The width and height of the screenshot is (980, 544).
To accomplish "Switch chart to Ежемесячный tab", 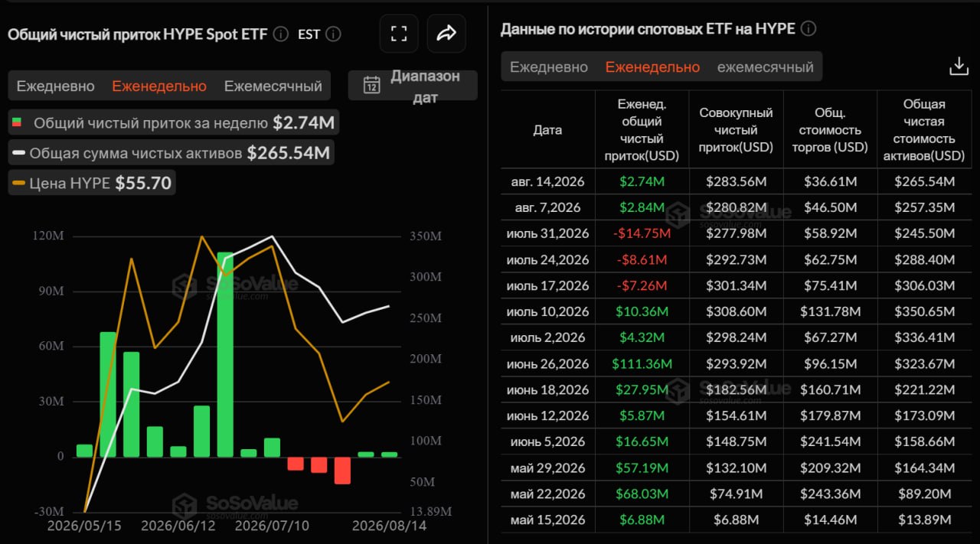I will 273,86.
